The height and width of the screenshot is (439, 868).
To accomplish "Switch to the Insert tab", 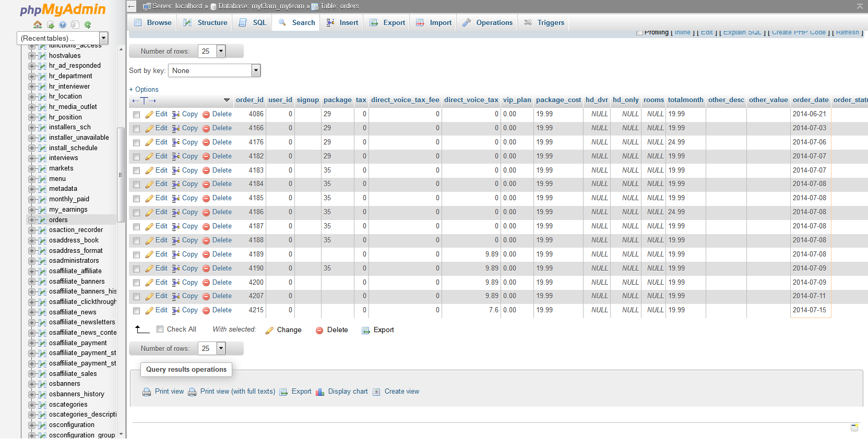I will 342,22.
